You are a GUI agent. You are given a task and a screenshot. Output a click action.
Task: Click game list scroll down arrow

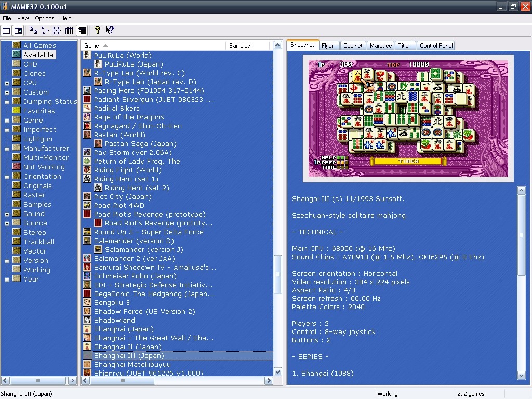(x=278, y=371)
